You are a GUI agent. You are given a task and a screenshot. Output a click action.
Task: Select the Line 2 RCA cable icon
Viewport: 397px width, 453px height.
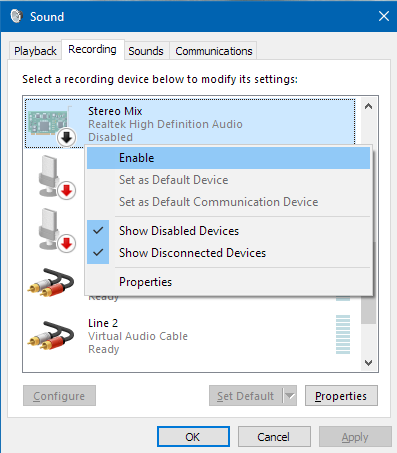(x=51, y=335)
